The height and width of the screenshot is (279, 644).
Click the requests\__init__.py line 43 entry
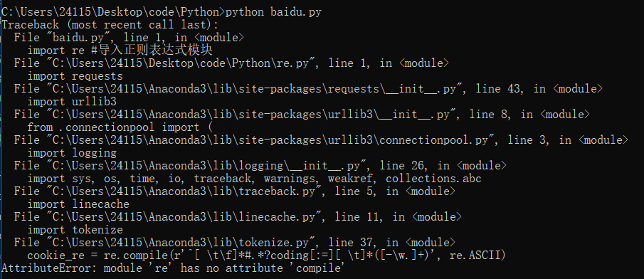[x=308, y=89]
